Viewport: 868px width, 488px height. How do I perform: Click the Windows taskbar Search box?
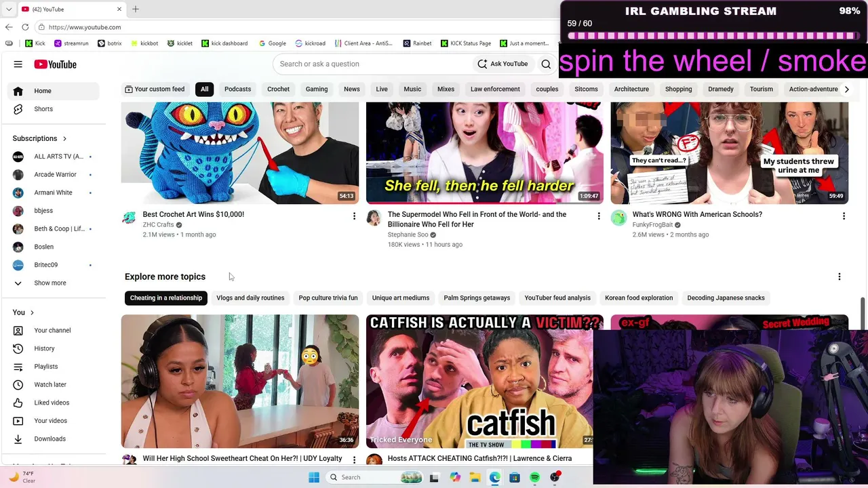point(374,477)
